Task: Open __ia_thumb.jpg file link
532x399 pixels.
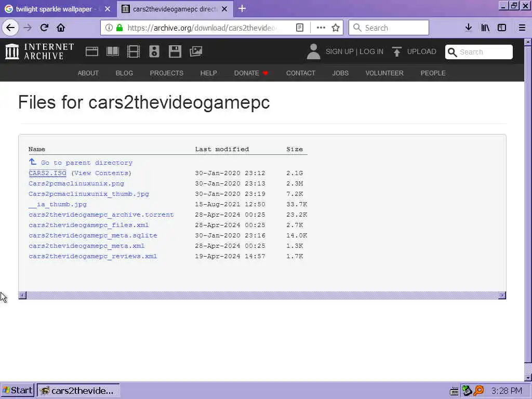Action: (x=58, y=204)
